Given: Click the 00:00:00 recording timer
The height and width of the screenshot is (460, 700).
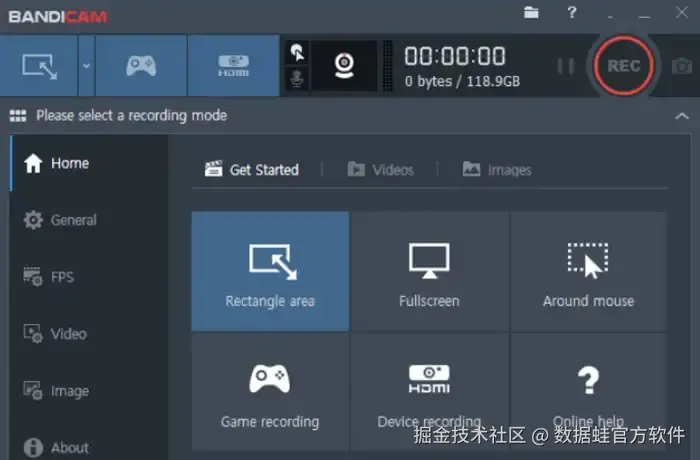Looking at the screenshot, I should coord(455,56).
